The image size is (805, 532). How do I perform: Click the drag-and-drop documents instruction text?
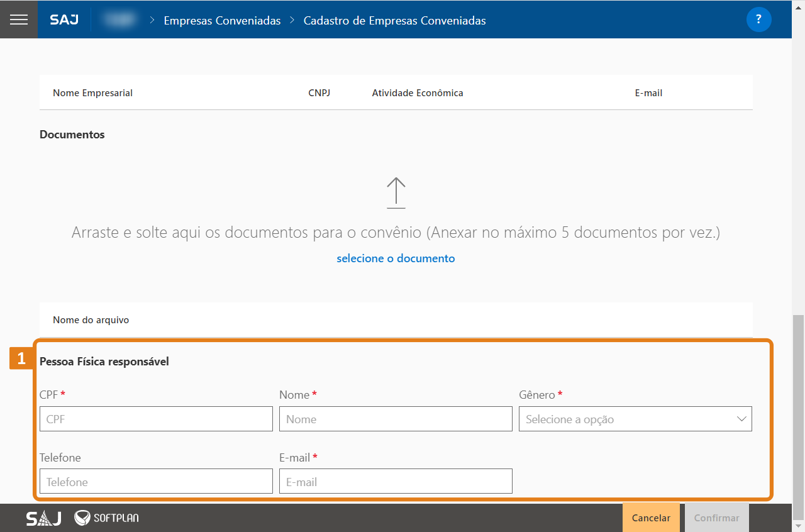pos(396,233)
